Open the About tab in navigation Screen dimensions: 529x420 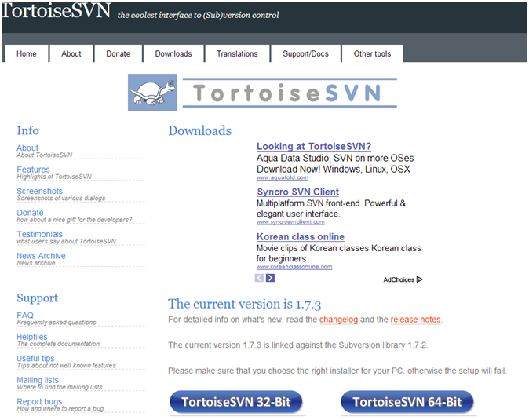[71, 53]
